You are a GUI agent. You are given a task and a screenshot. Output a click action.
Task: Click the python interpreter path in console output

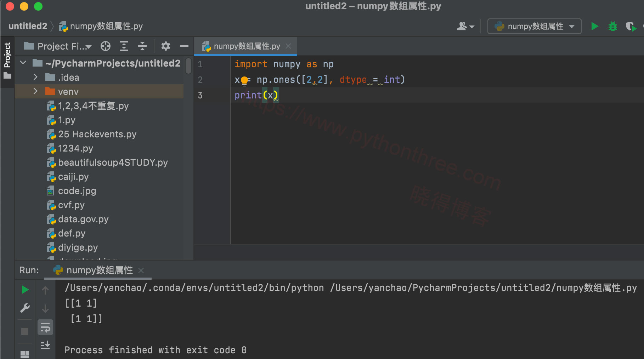(x=194, y=288)
